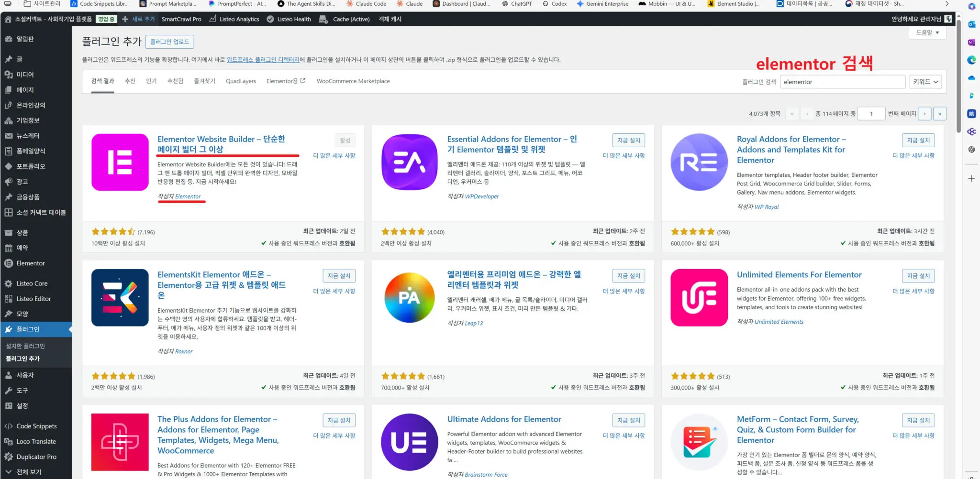Open the 뉴스레터 envelope icon
980x479 pixels.
click(9, 136)
